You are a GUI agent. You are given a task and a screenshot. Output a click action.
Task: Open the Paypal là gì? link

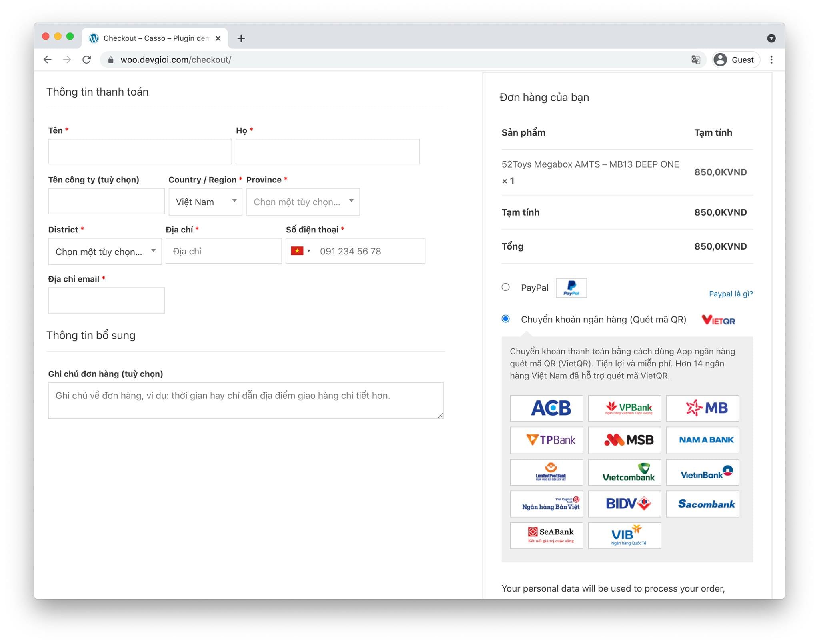click(x=731, y=294)
